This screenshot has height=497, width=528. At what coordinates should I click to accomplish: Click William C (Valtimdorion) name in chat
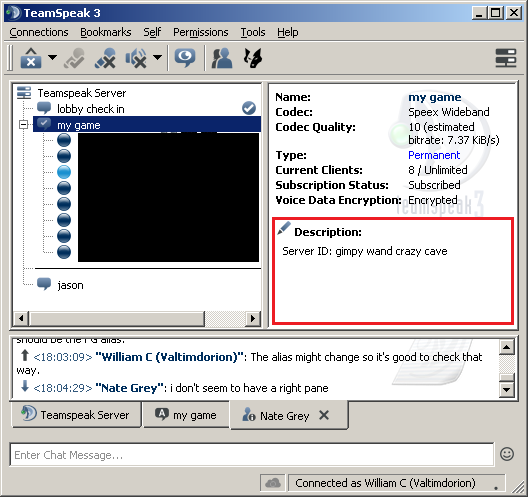click(x=169, y=357)
